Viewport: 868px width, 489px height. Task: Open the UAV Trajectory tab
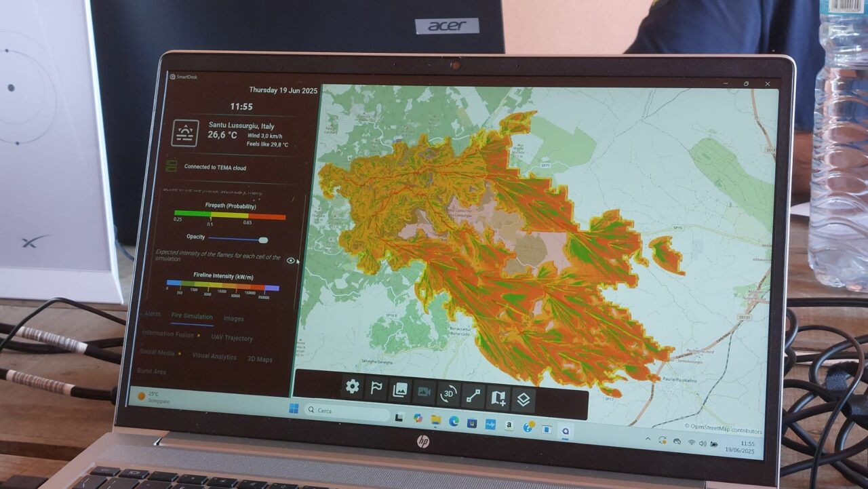231,338
